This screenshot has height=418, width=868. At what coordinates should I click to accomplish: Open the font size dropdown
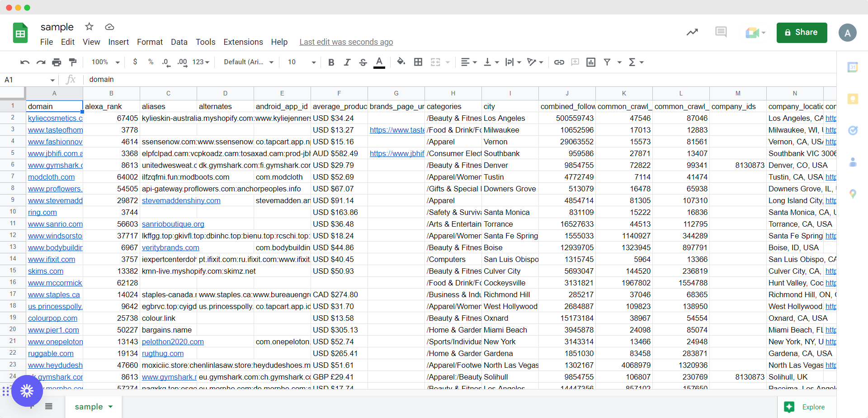[302, 62]
